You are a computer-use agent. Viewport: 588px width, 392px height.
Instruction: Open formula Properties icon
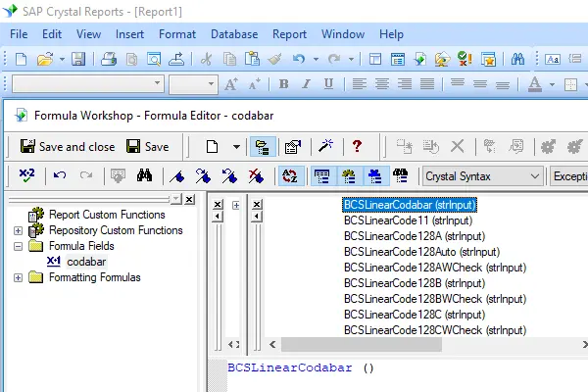coord(293,146)
